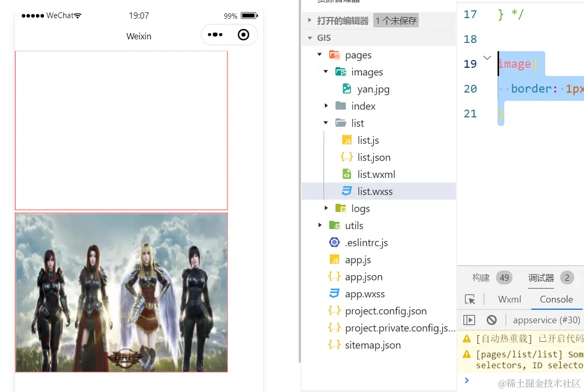The height and width of the screenshot is (392, 584).
Task: Click the list.json braces icon
Action: [x=347, y=157]
